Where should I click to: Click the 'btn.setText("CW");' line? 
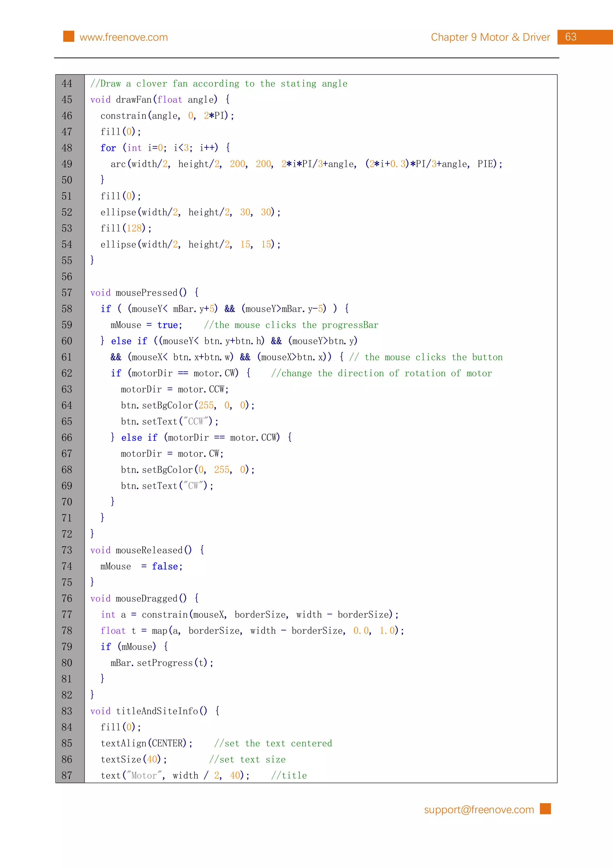pyautogui.click(x=167, y=486)
